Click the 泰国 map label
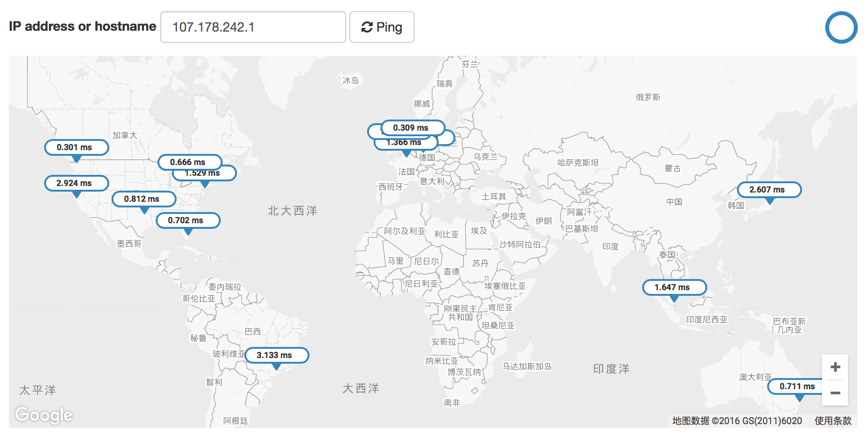Screen dimensions: 868x439 tap(667, 255)
